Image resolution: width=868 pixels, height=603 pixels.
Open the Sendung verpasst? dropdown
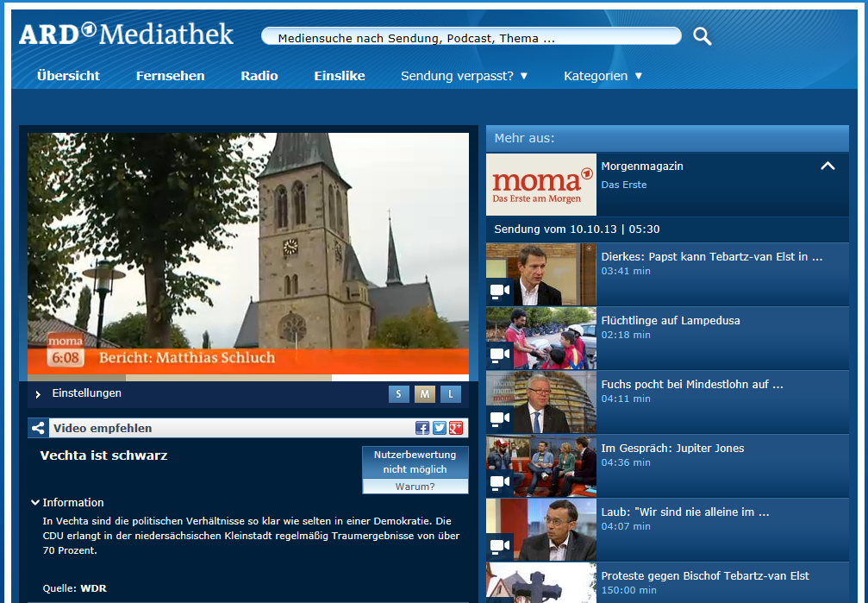coord(465,76)
